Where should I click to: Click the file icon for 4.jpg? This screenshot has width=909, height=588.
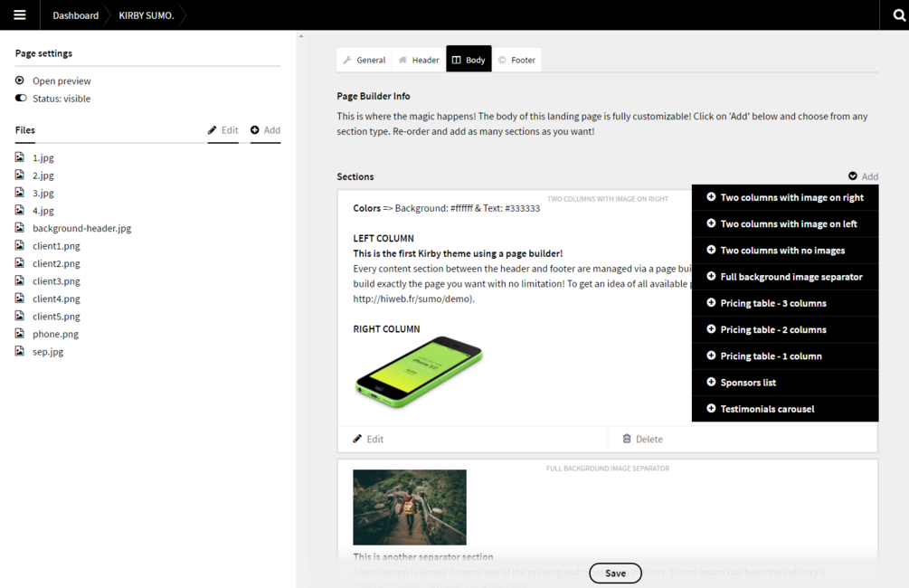(x=20, y=210)
